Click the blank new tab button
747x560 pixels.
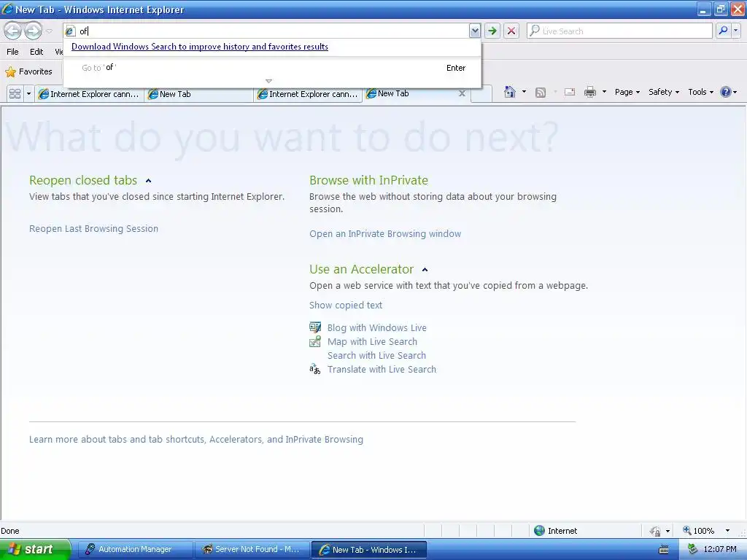[481, 94]
